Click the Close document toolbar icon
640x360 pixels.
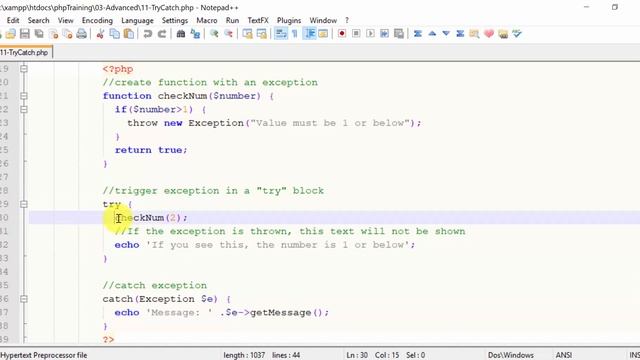53,34
